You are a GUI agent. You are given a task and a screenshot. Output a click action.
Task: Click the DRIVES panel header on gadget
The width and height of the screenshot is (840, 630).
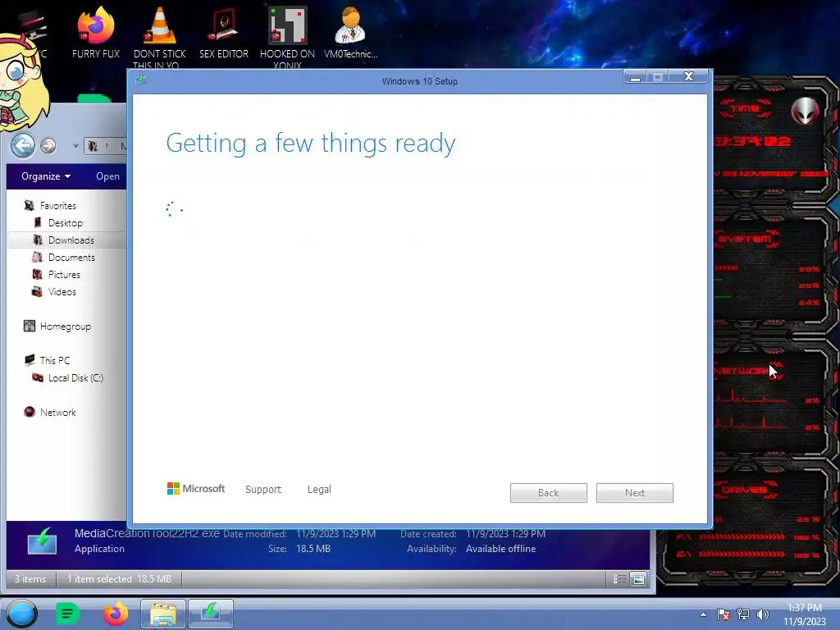[x=745, y=490]
